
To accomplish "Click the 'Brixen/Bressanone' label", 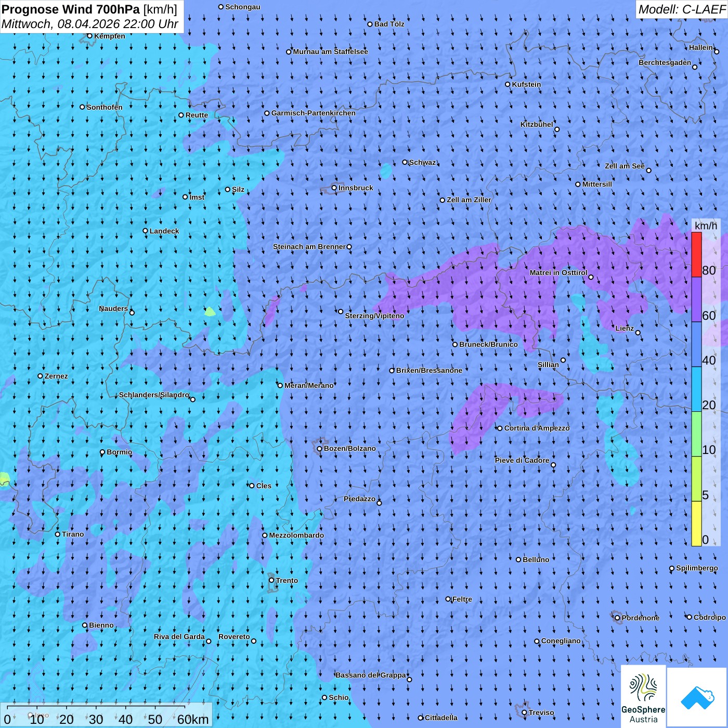I will (x=429, y=370).
